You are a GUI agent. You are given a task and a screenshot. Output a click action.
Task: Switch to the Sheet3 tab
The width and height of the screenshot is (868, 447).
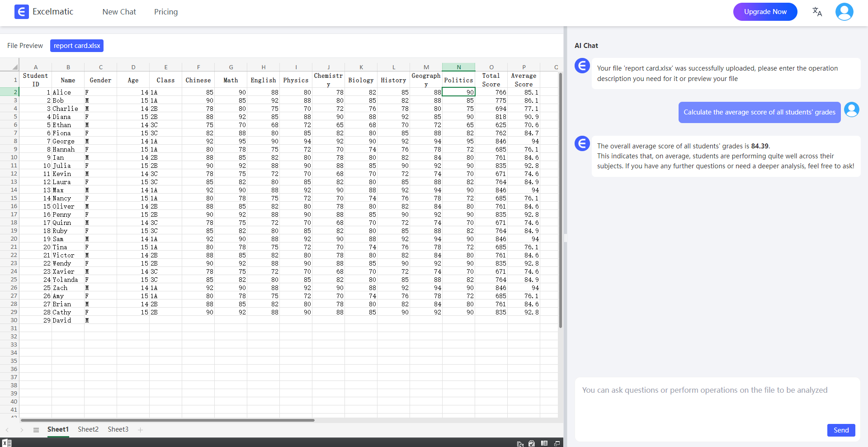[118, 429]
